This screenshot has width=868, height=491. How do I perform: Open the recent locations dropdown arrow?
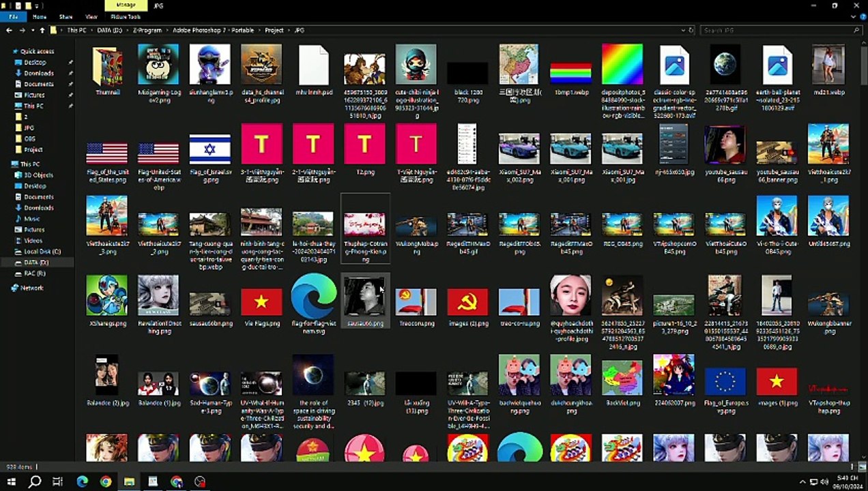tap(33, 30)
